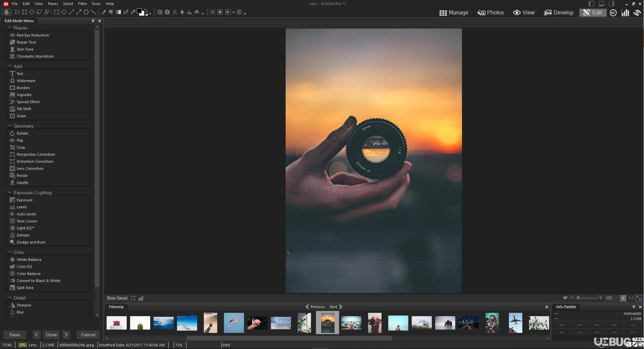
Task: Collapse the Detail group
Action: [10, 298]
